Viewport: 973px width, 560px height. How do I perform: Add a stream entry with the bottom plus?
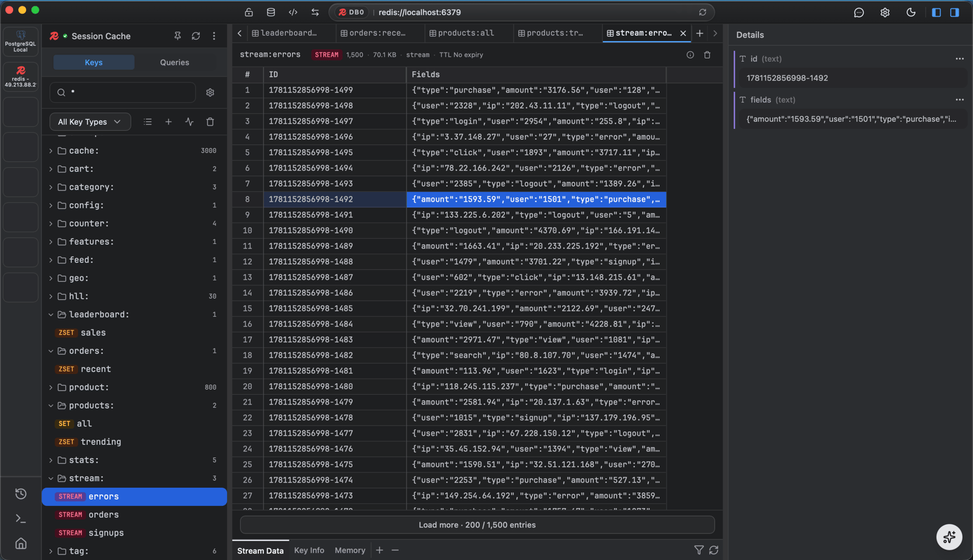[x=379, y=550]
